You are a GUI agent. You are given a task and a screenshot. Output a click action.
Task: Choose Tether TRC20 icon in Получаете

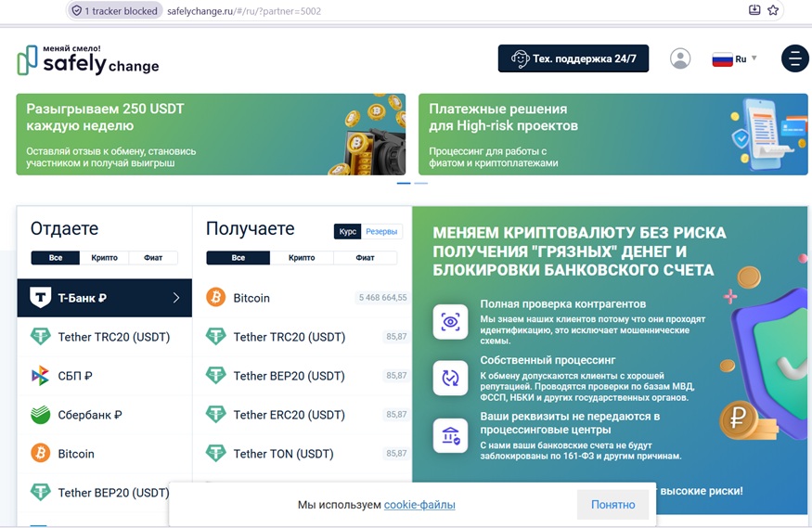coord(216,337)
